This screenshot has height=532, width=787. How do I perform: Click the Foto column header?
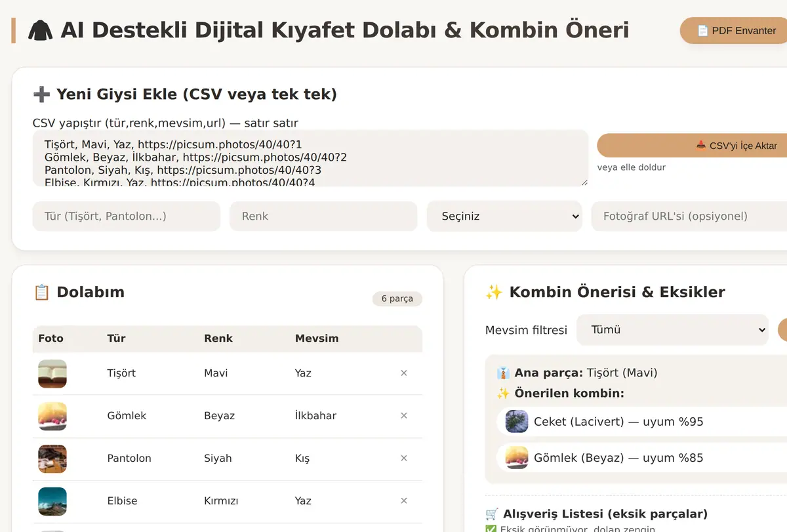pos(51,338)
